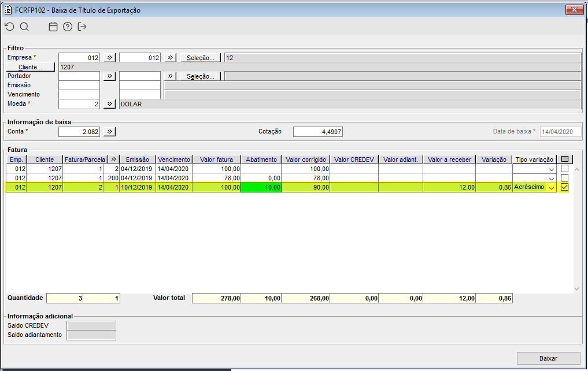
Task: Click the Cliente... button
Action: point(31,67)
